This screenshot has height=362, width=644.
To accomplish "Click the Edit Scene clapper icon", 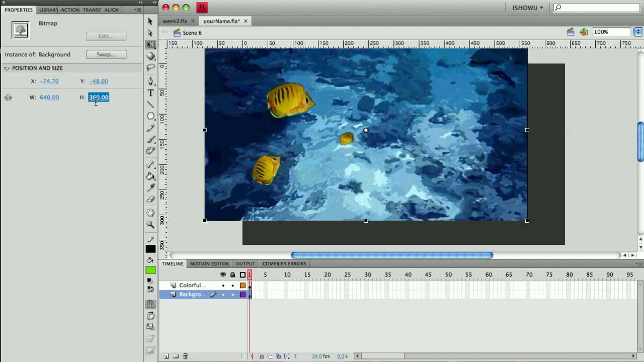I will tap(571, 32).
